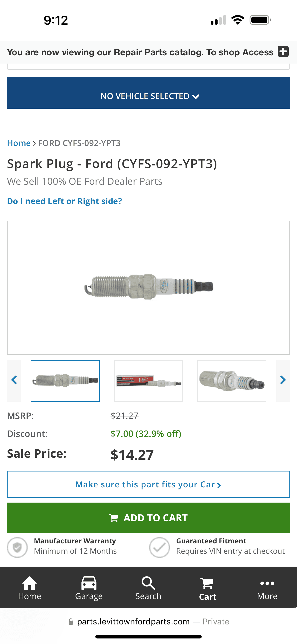Show next thumbnails with right arrow
Viewport: 297px width, 644px height.
coord(283,380)
